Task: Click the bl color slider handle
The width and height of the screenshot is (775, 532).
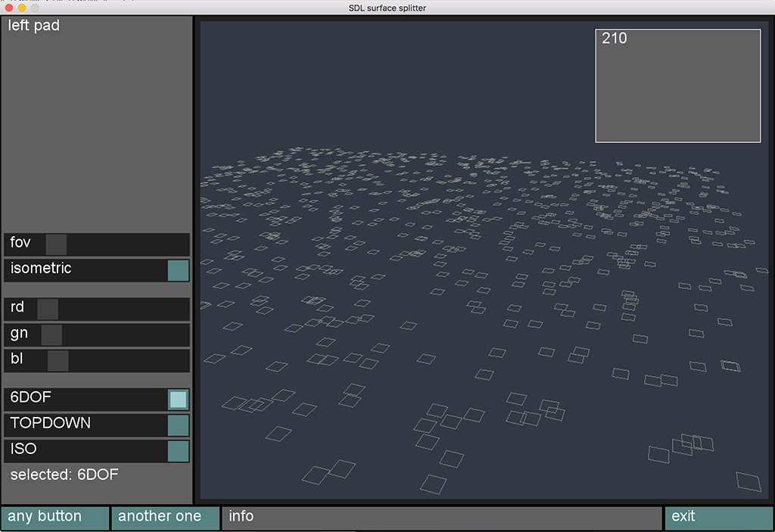Action: point(58,360)
